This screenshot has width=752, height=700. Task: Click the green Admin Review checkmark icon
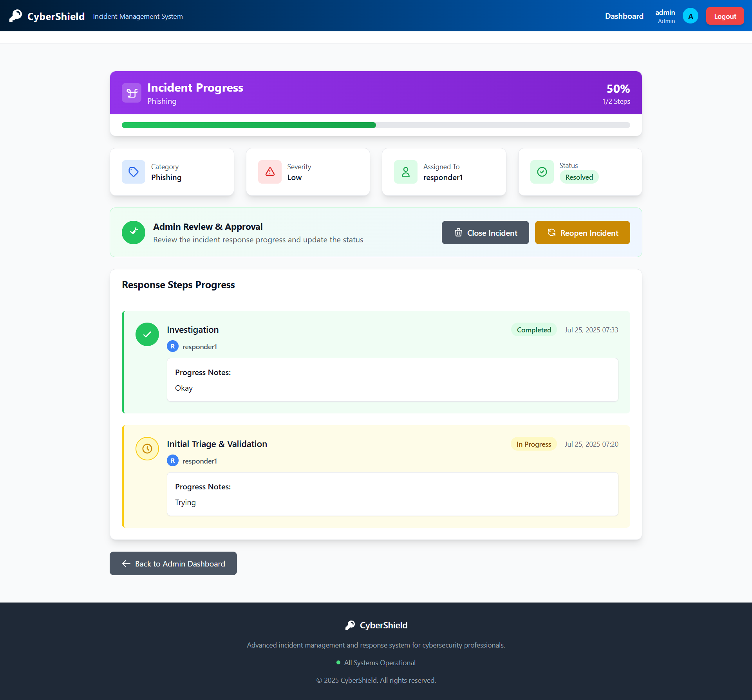tap(134, 233)
